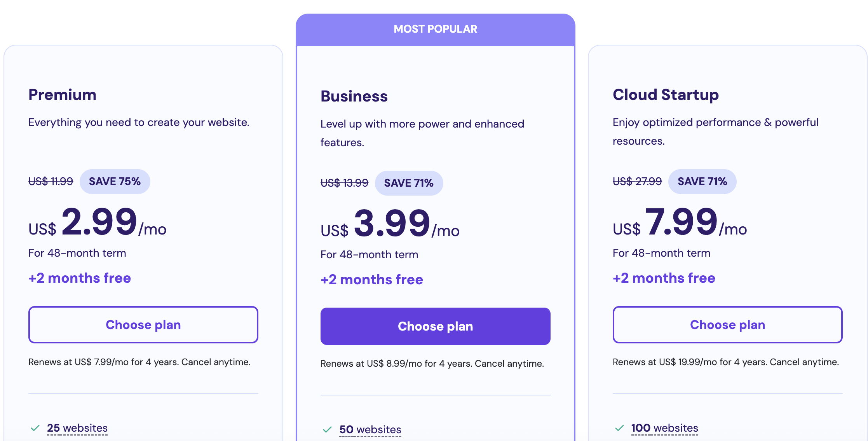This screenshot has width=868, height=441.
Task: Click the checkmark icon beside 100 websites
Action: (619, 428)
